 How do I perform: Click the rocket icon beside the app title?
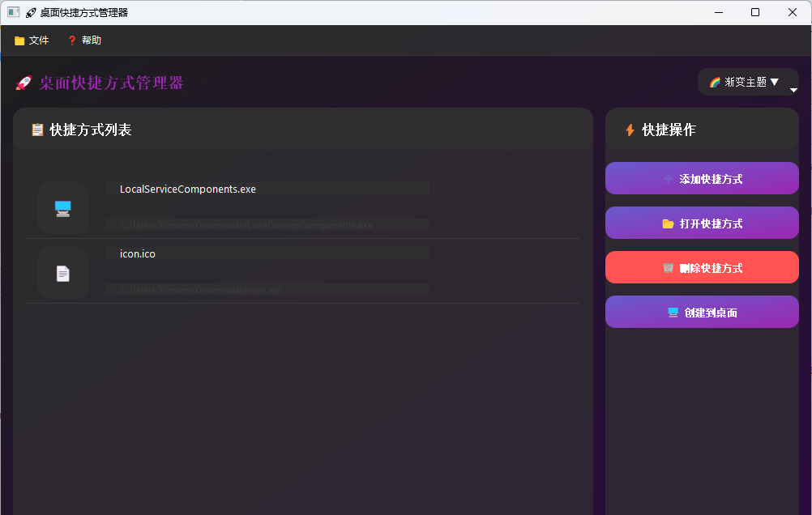24,83
